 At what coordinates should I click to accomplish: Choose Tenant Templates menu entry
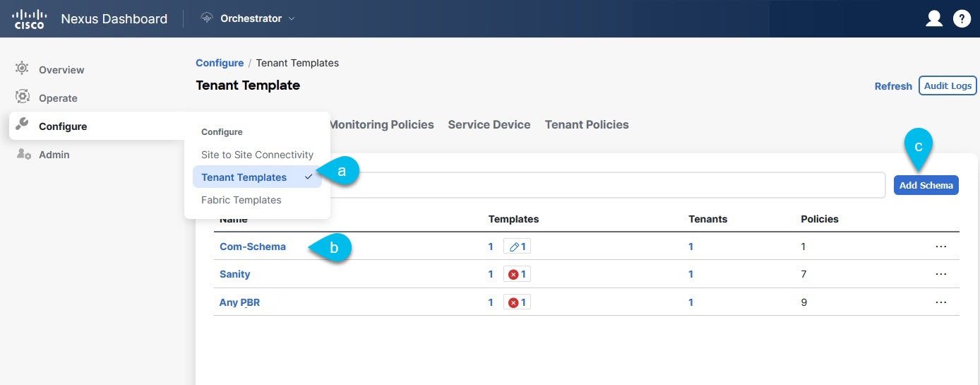pyautogui.click(x=257, y=177)
